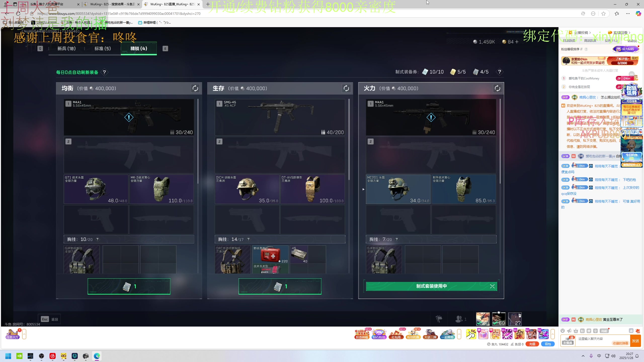The height and width of the screenshot is (362, 644).
Task: Use one voucher on 生存 loadout
Action: click(x=280, y=286)
